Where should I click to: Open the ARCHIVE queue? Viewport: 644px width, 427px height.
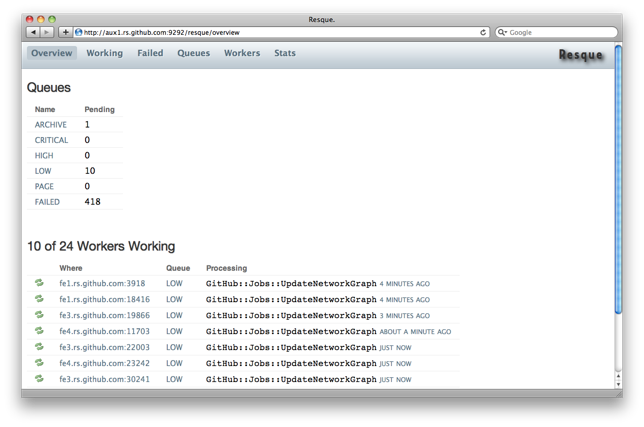tap(51, 124)
